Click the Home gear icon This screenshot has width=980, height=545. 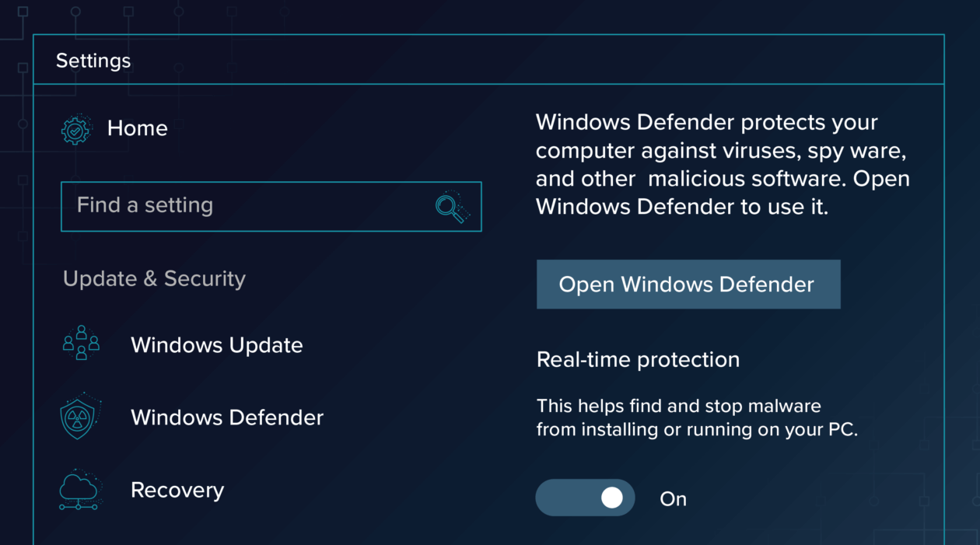click(76, 129)
